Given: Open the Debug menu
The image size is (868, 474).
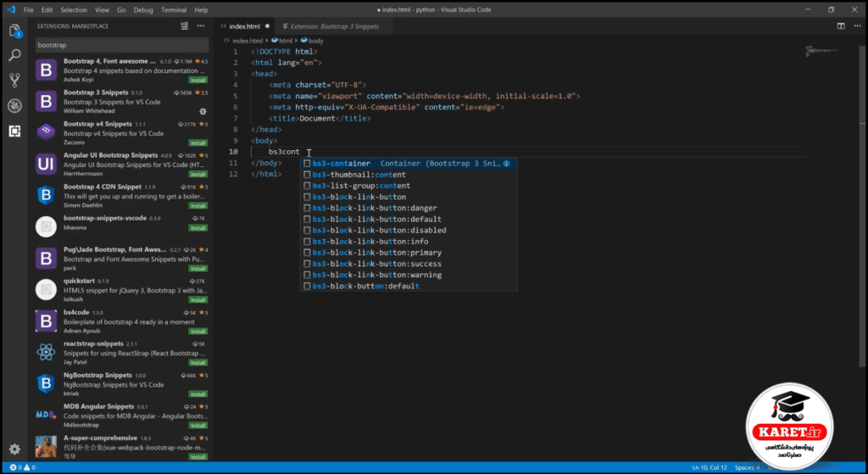Looking at the screenshot, I should tap(143, 10).
